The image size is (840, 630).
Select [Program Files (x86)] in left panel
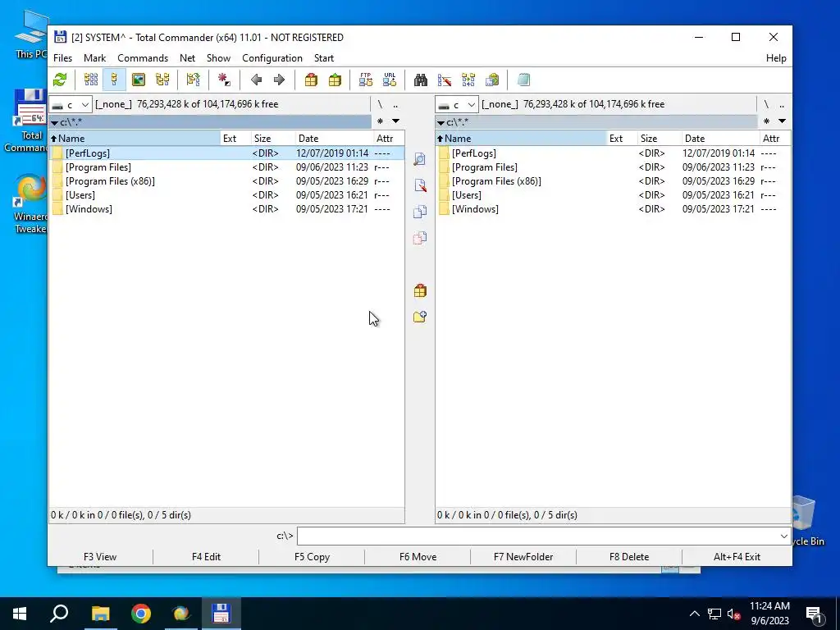pos(226,181)
